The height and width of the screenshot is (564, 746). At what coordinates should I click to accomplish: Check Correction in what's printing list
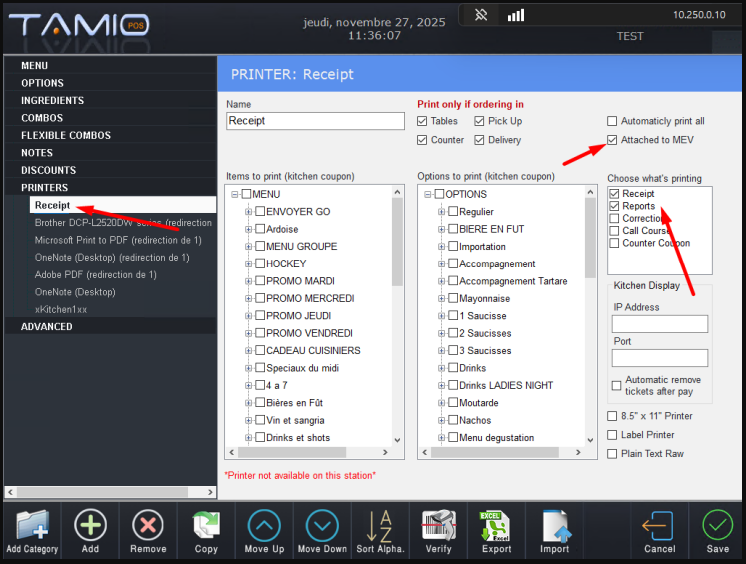point(614,218)
